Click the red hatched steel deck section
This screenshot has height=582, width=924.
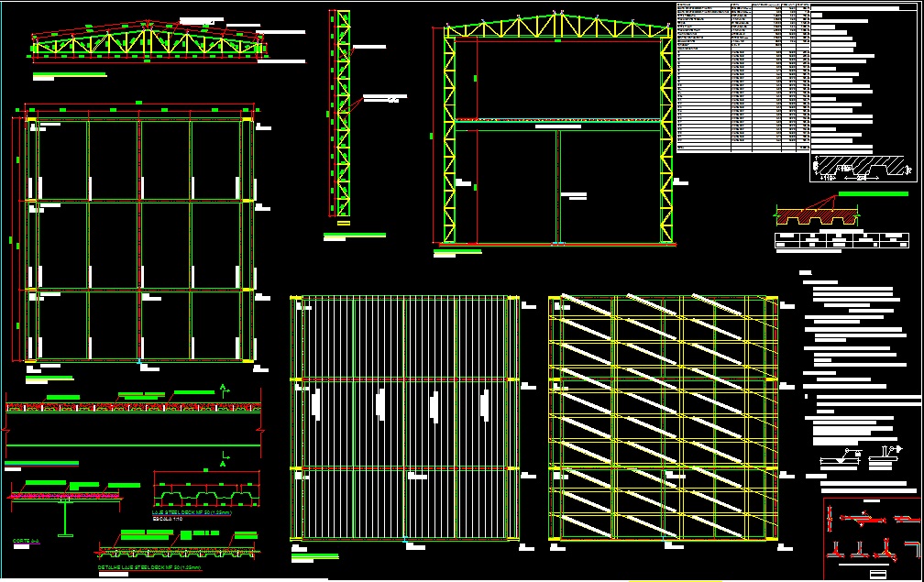817,216
